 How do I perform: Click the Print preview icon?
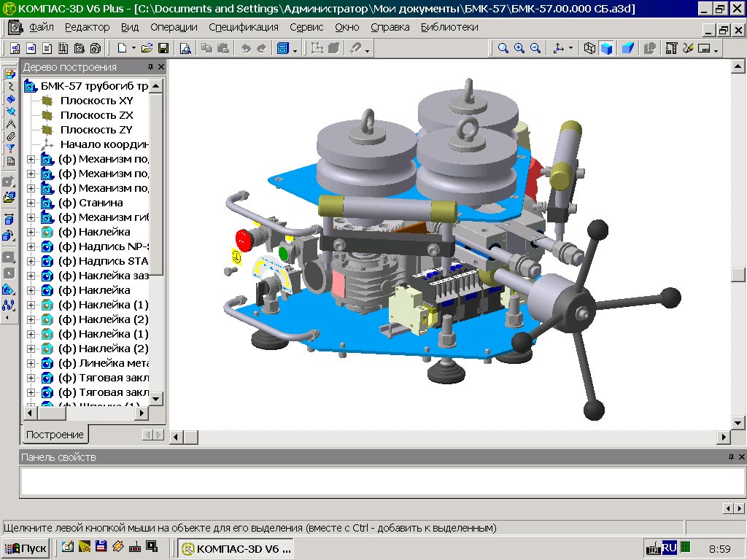click(x=185, y=48)
